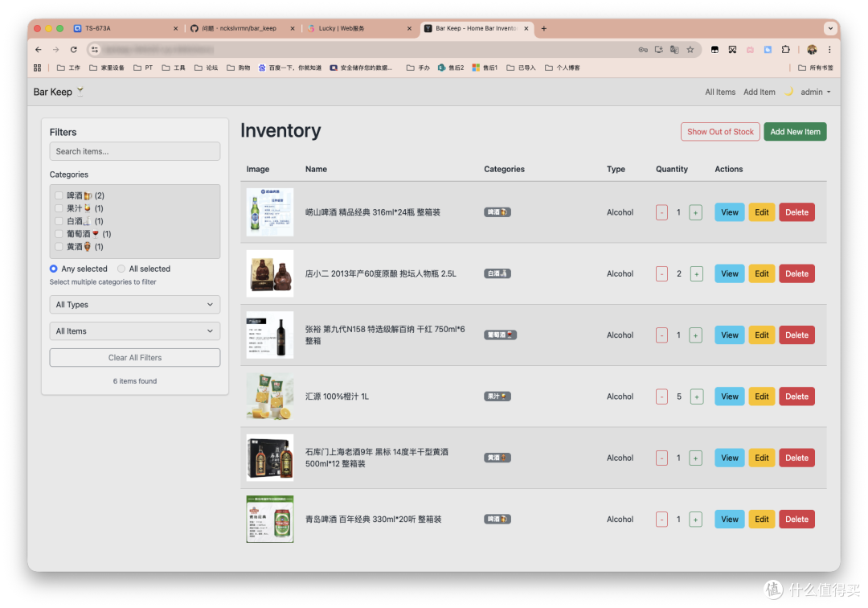The height and width of the screenshot is (608, 868).
Task: Delete the 汇源 橙汁 item
Action: (x=796, y=396)
